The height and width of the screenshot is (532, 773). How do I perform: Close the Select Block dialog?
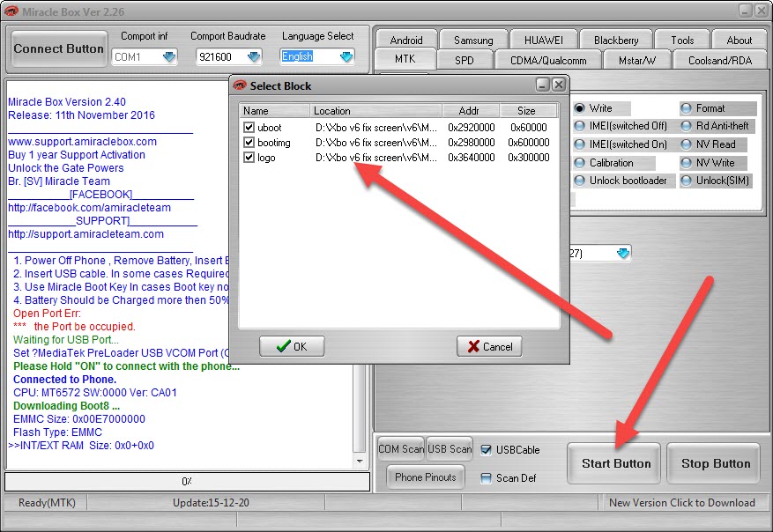tap(558, 85)
